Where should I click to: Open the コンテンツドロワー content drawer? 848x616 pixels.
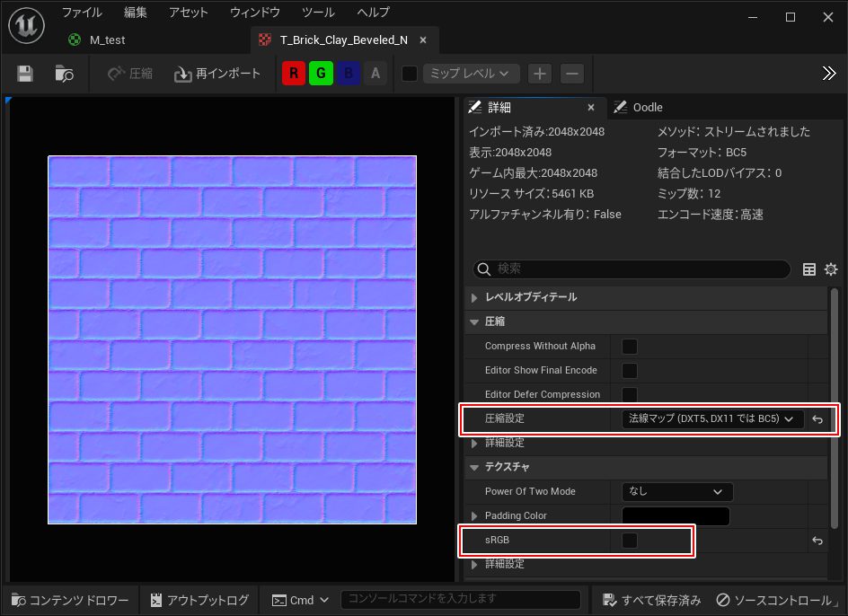pos(70,600)
